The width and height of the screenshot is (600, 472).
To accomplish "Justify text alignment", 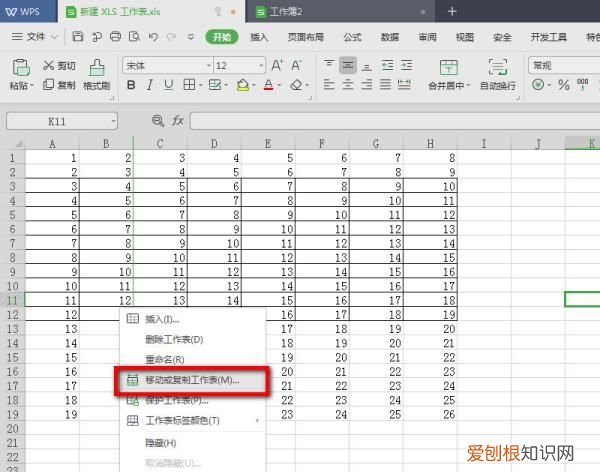I will [x=385, y=84].
